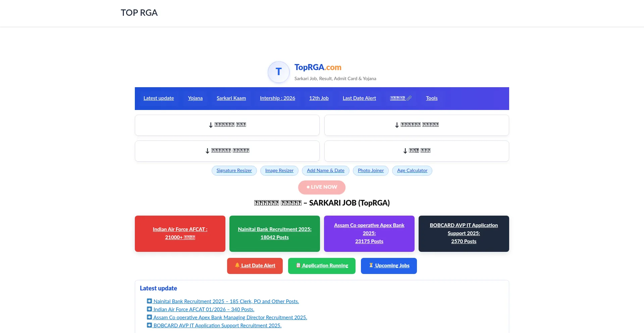Image resolution: width=644 pixels, height=333 pixels.
Task: Click the link icon in the navigation bar
Action: (x=409, y=98)
